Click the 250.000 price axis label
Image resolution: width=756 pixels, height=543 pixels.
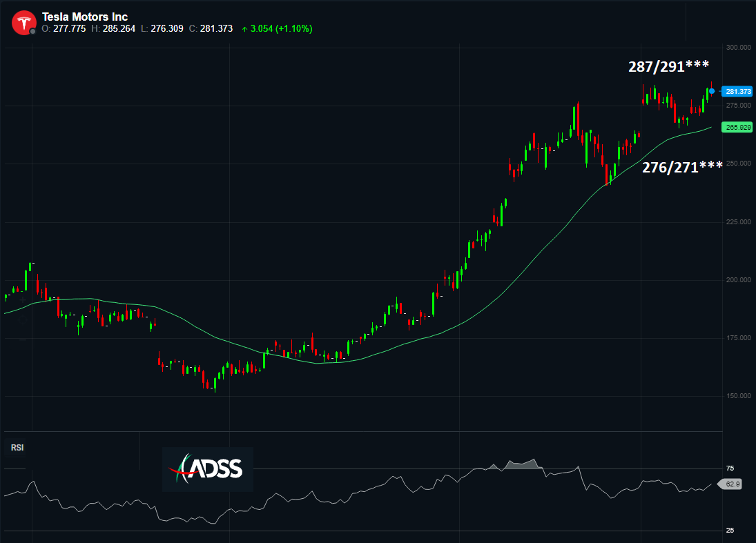pyautogui.click(x=739, y=164)
